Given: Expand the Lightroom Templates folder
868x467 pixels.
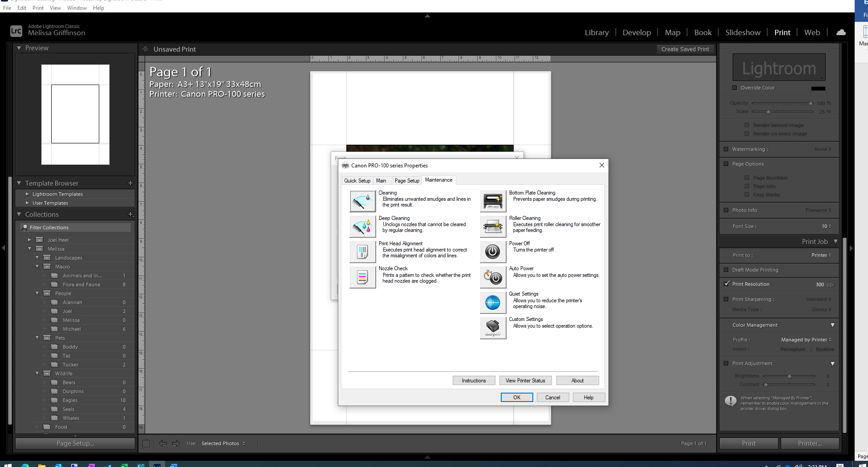Looking at the screenshot, I should (28, 194).
